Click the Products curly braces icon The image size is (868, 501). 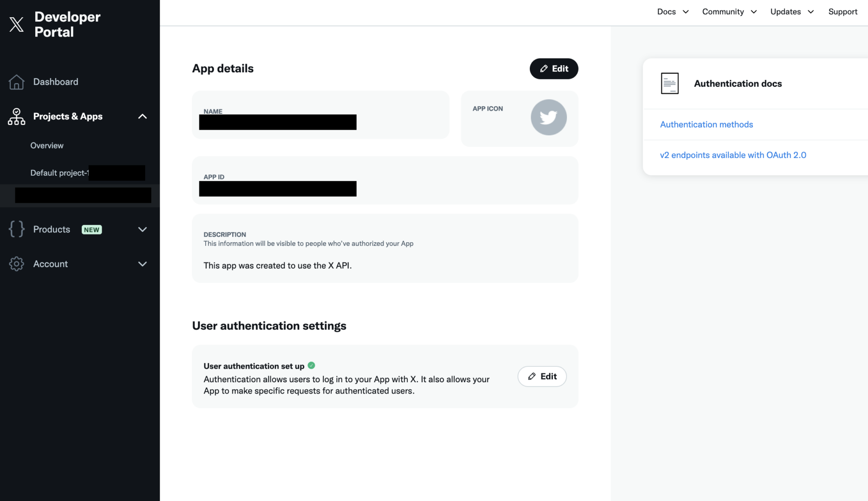[x=17, y=229]
